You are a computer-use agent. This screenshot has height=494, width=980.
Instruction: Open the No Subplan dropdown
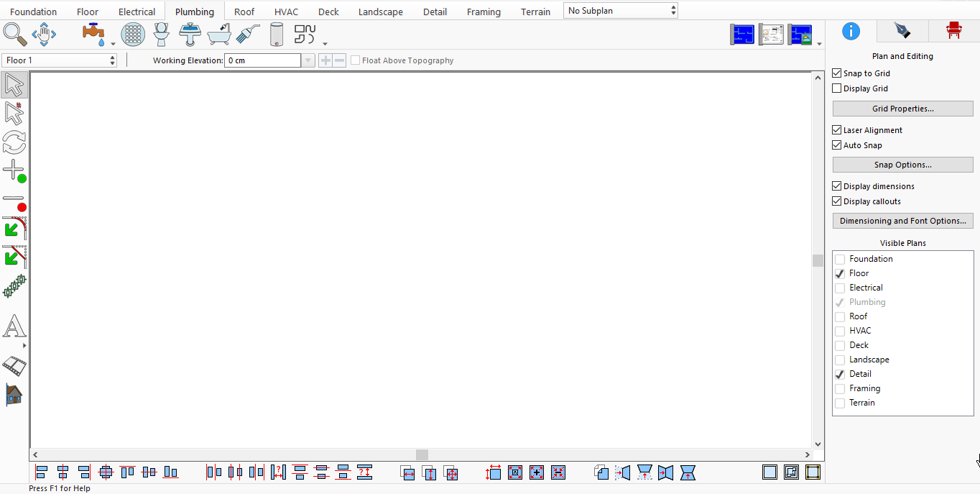621,11
